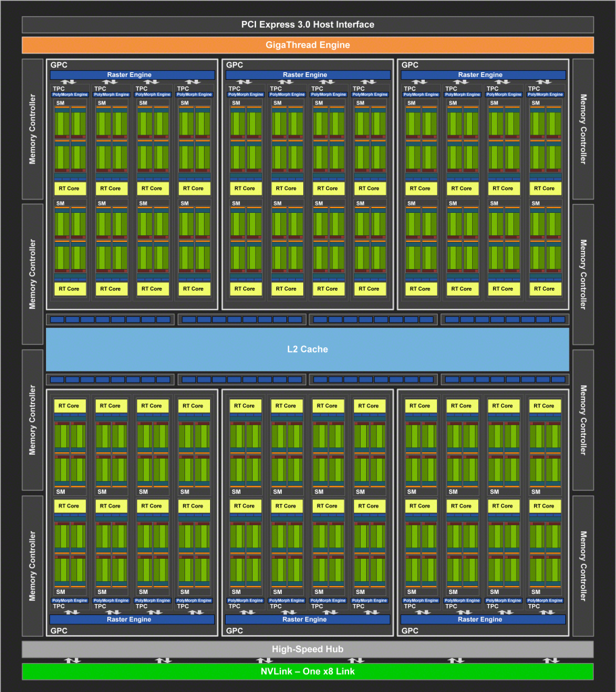
Task: Click Raster Engine in the top-middle GPC
Action: [x=307, y=75]
